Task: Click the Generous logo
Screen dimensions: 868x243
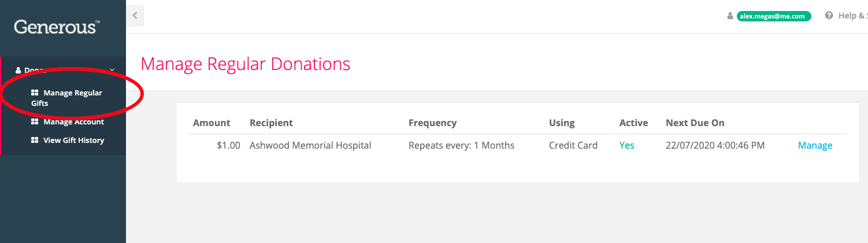Action: [57, 27]
